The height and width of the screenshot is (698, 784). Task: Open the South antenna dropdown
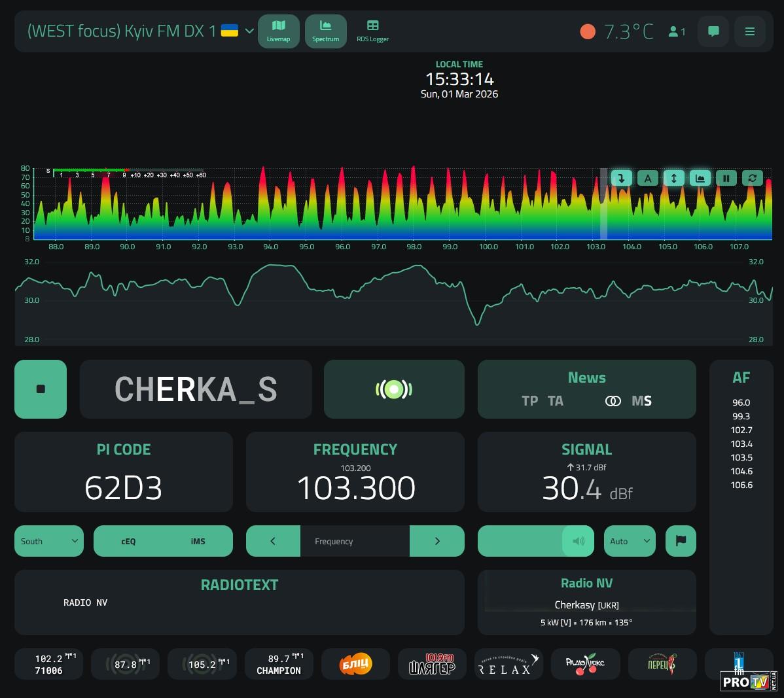(49, 541)
